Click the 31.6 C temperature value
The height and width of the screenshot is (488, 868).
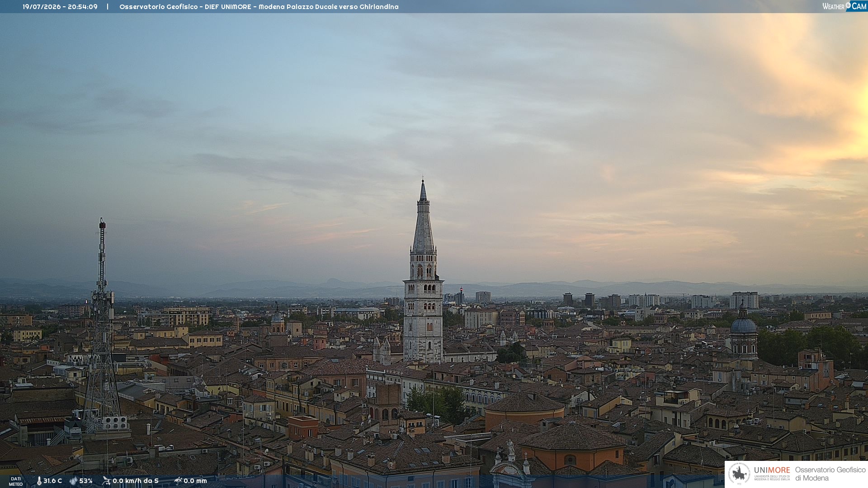tap(52, 481)
